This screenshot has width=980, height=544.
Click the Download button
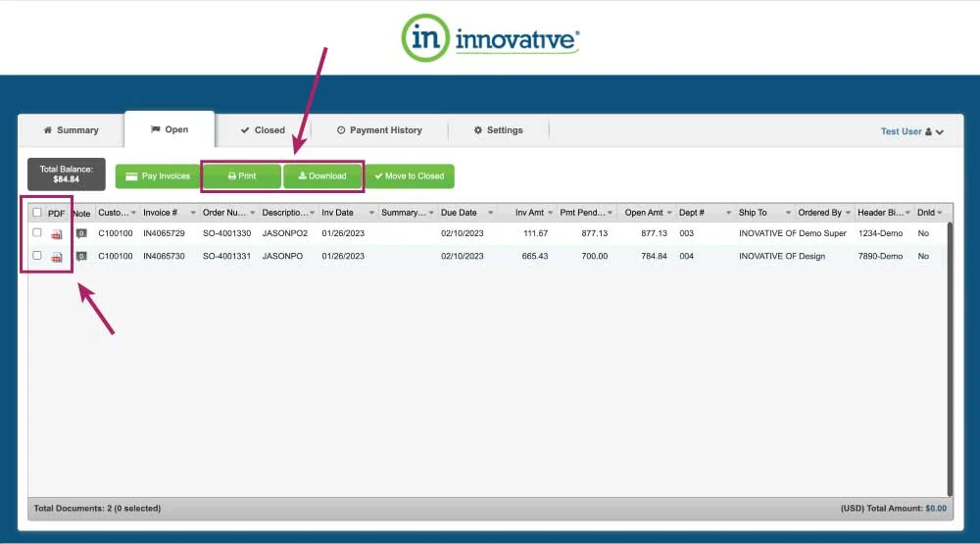322,176
